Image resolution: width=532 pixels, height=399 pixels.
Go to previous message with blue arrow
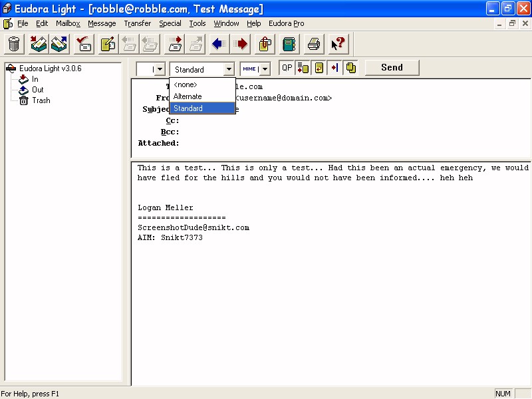click(219, 44)
